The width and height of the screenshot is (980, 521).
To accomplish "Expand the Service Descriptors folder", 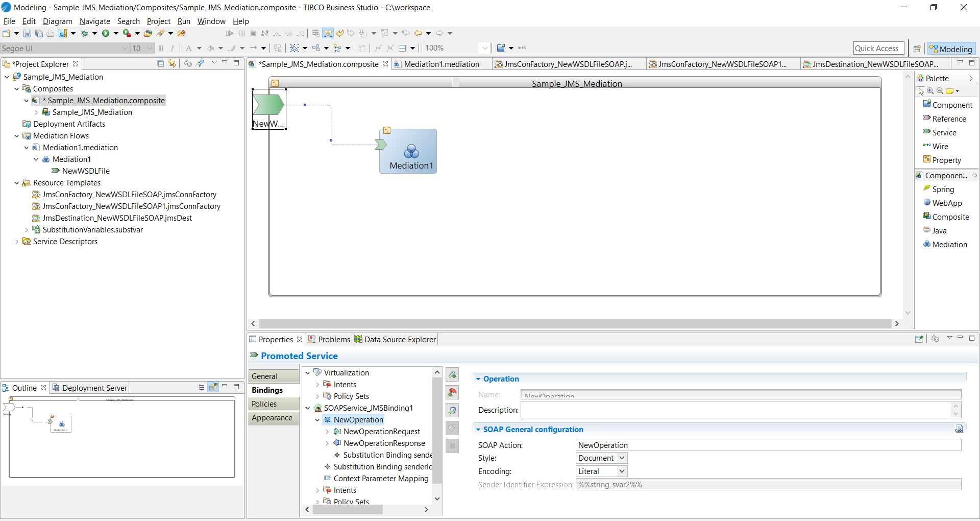I will [x=17, y=242].
